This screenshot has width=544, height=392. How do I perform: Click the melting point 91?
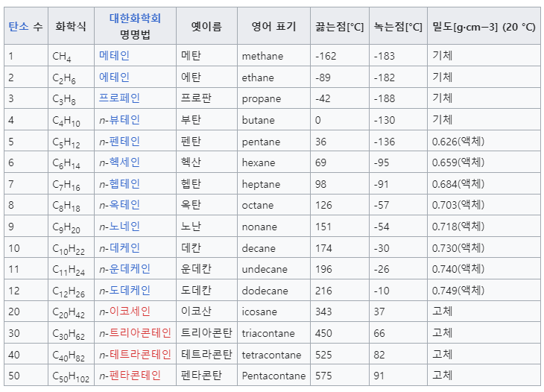379,376
